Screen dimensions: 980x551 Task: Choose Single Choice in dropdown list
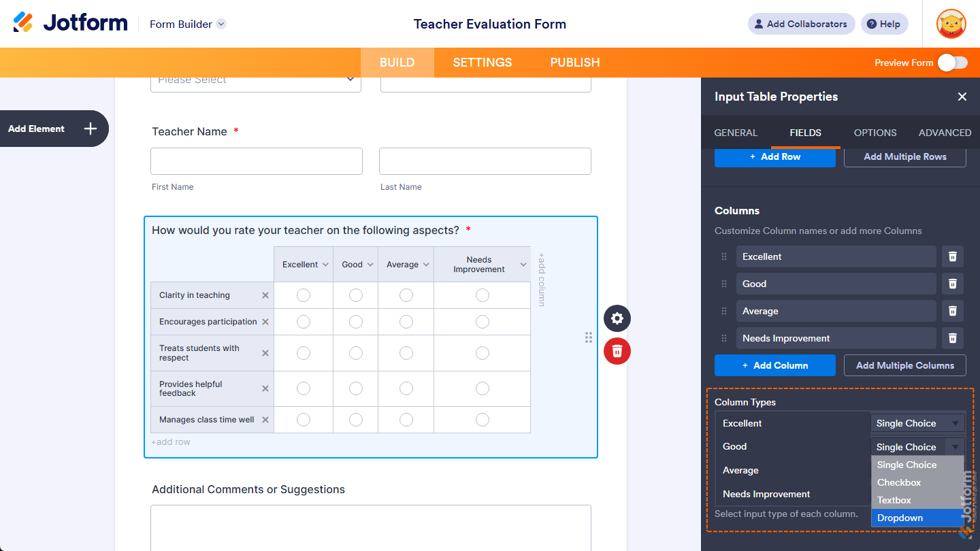917,465
